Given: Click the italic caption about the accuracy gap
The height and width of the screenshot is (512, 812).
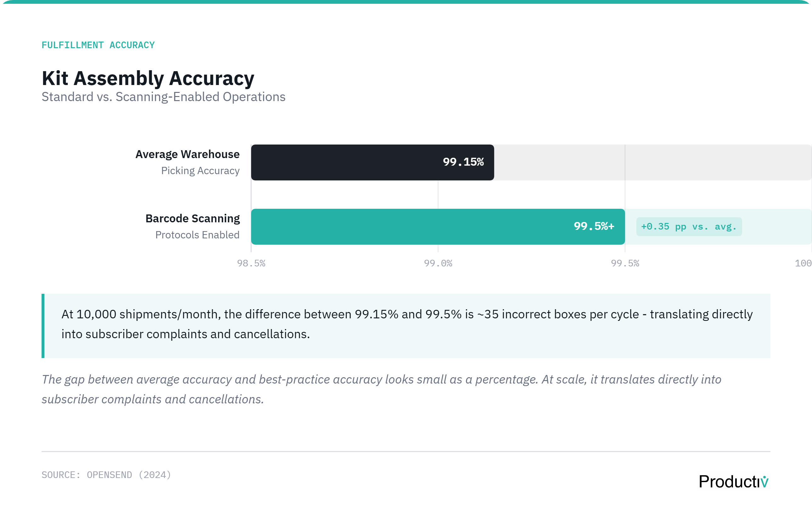Looking at the screenshot, I should tap(381, 389).
